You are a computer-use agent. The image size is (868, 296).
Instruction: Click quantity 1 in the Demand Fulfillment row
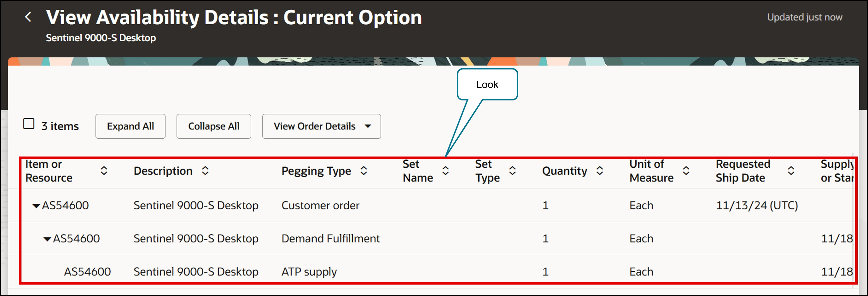click(x=546, y=239)
